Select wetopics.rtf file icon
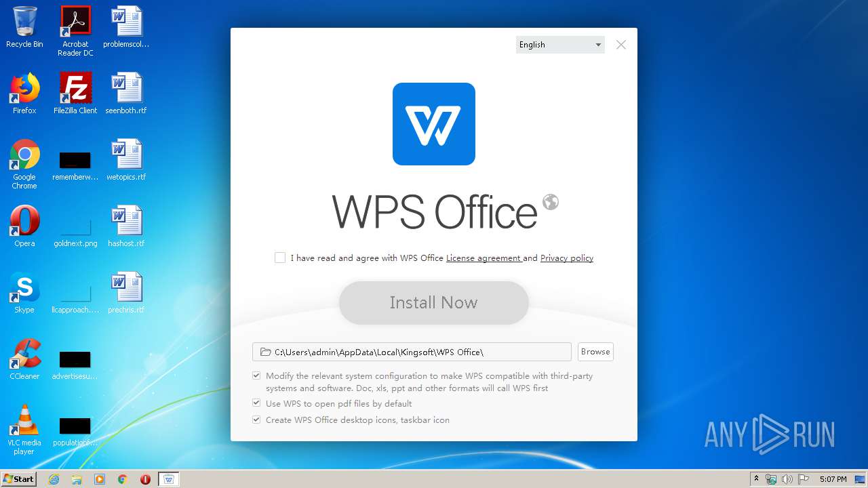Viewport: 868px width, 488px height. 126,160
